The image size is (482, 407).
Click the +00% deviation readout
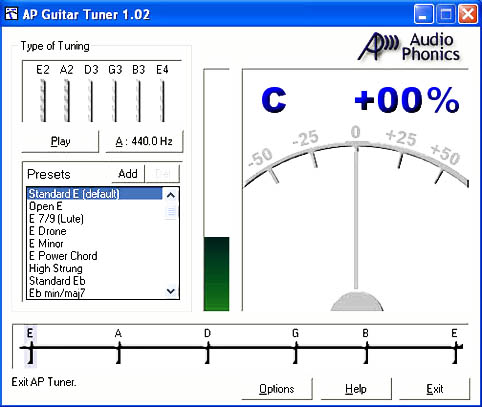click(x=407, y=99)
